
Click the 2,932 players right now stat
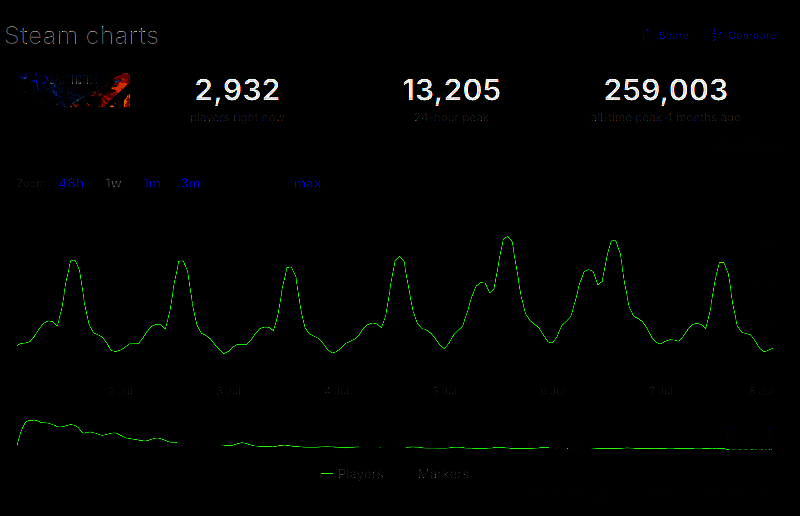237,91
